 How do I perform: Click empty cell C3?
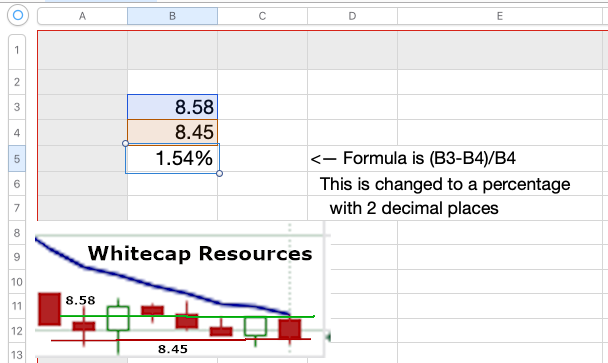[263, 107]
